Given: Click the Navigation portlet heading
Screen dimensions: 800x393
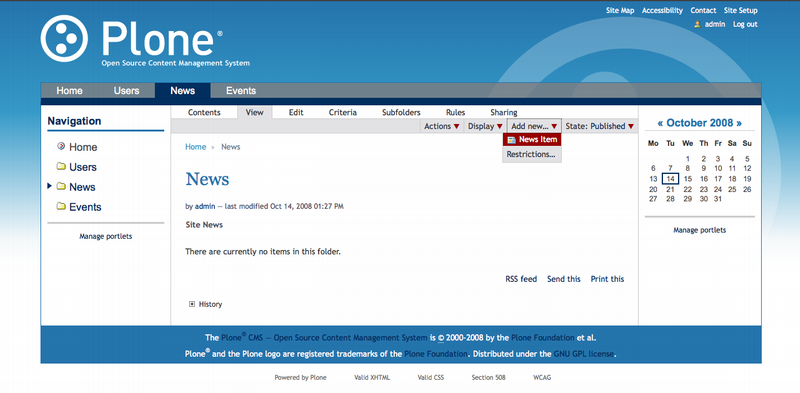Looking at the screenshot, I should (x=74, y=121).
